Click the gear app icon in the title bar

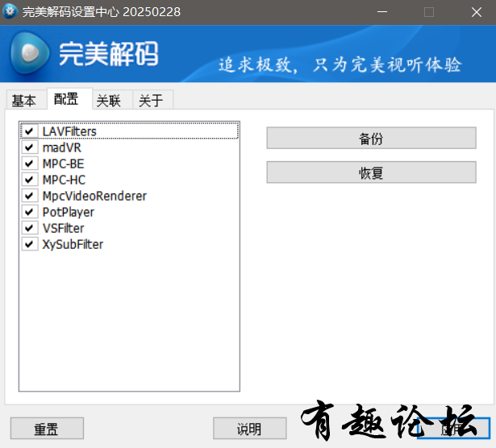[10, 12]
